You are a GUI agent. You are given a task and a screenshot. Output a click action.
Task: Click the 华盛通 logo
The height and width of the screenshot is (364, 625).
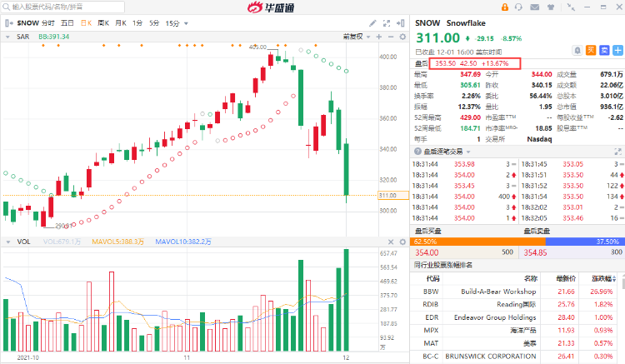(x=270, y=7)
